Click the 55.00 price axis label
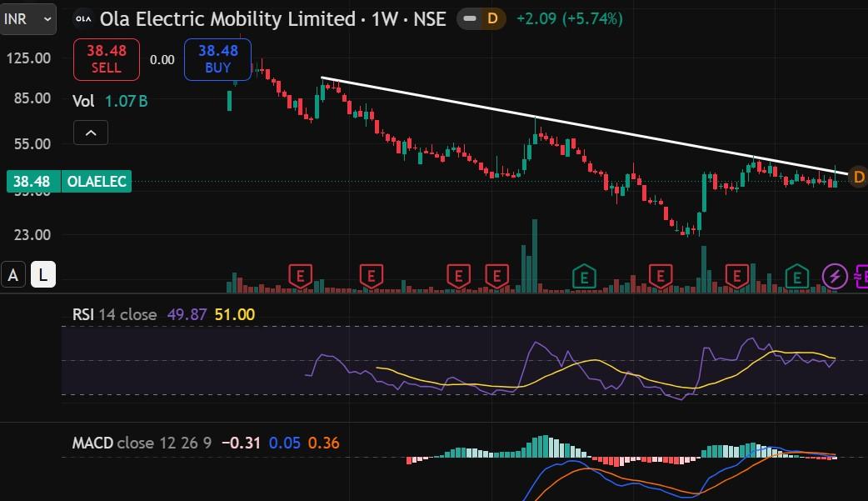868x501 pixels. pyautogui.click(x=32, y=144)
